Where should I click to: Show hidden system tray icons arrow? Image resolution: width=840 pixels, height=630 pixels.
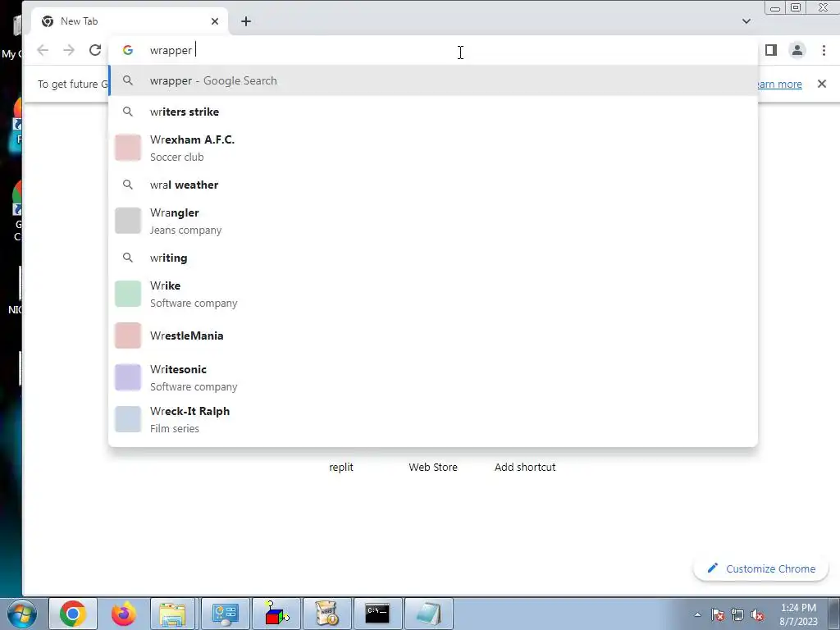[x=697, y=615]
